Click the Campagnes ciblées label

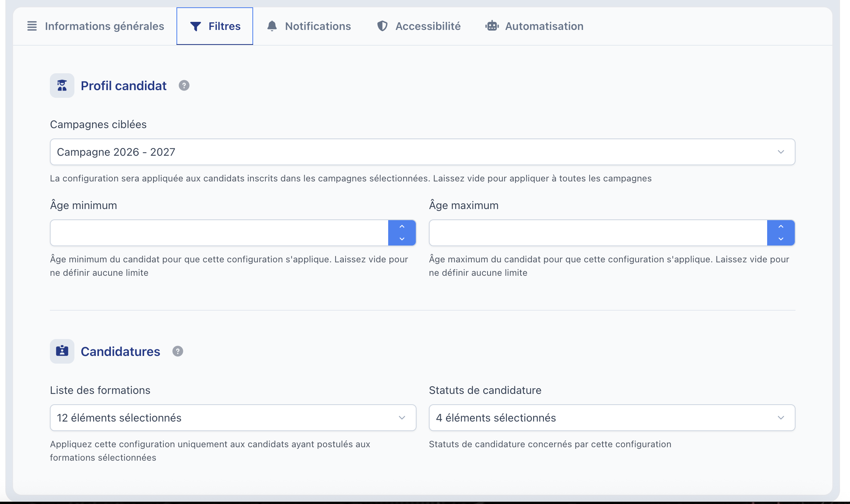pyautogui.click(x=98, y=124)
